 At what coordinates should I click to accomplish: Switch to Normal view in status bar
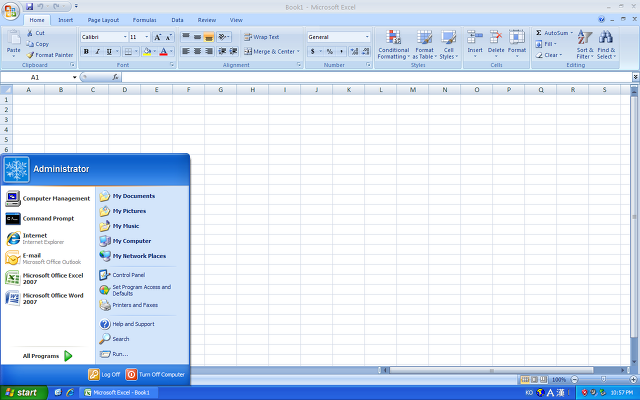pyautogui.click(x=525, y=380)
